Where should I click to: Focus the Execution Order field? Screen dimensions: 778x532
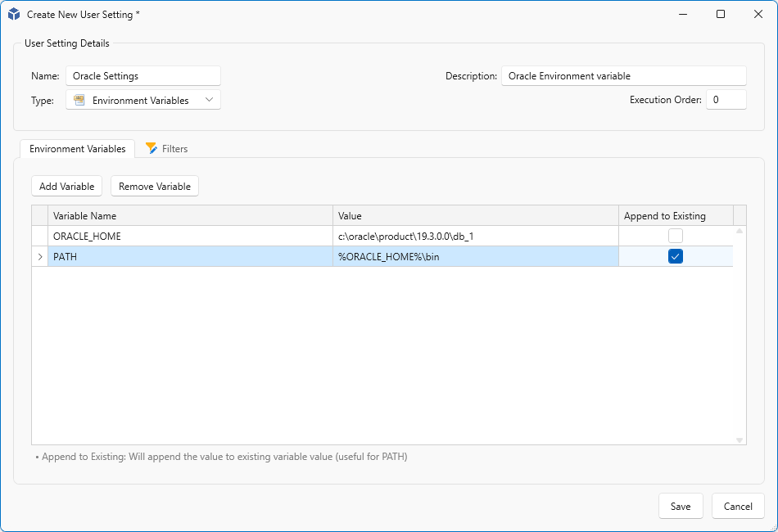coord(726,100)
